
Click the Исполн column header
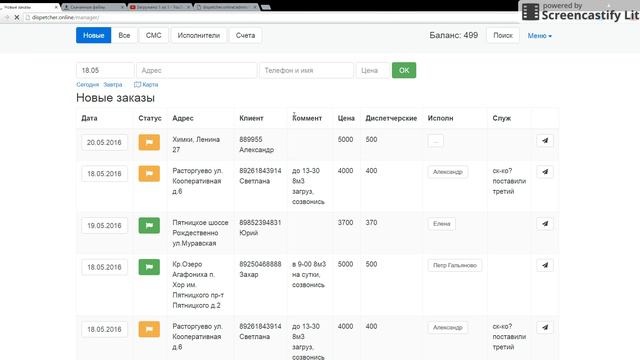[x=440, y=118]
